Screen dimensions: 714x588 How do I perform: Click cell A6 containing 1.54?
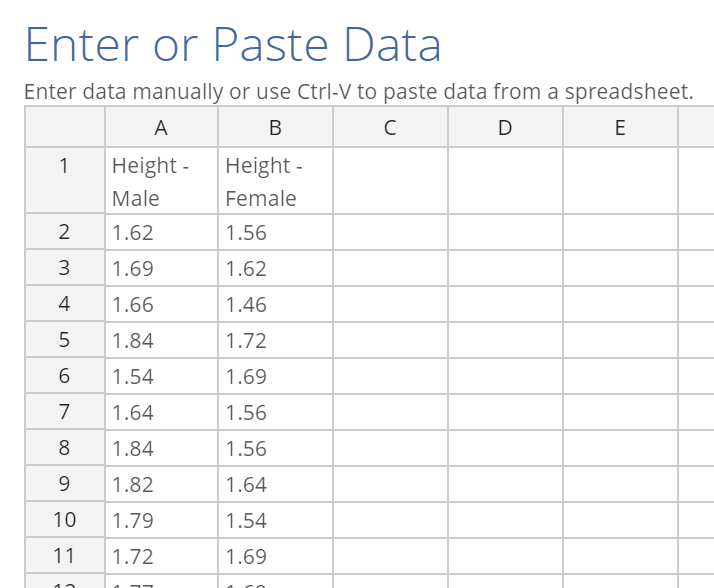(x=161, y=376)
